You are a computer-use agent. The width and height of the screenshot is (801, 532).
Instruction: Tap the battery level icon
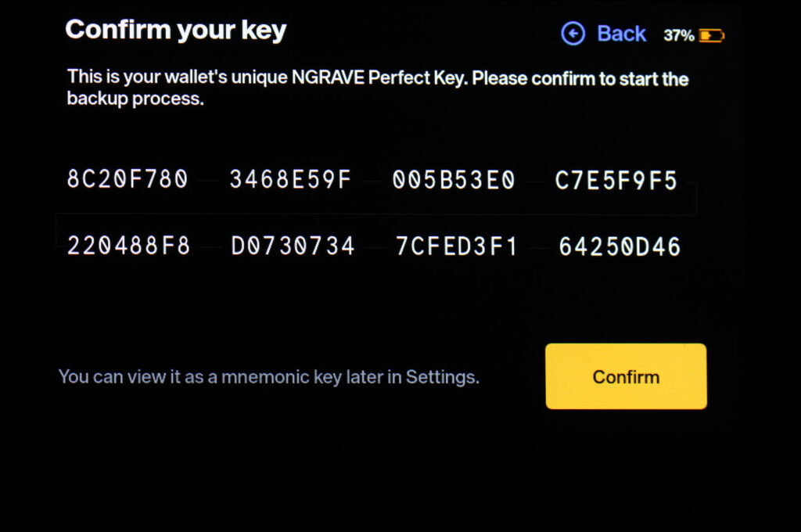(x=711, y=35)
